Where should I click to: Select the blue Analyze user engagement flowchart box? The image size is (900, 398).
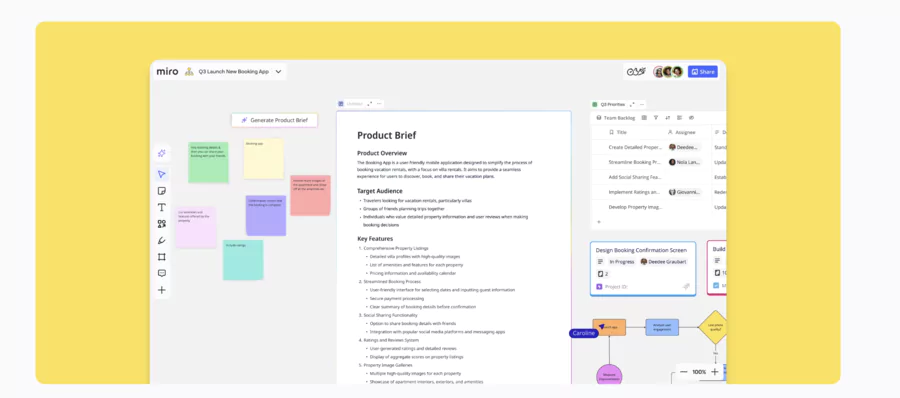(662, 327)
